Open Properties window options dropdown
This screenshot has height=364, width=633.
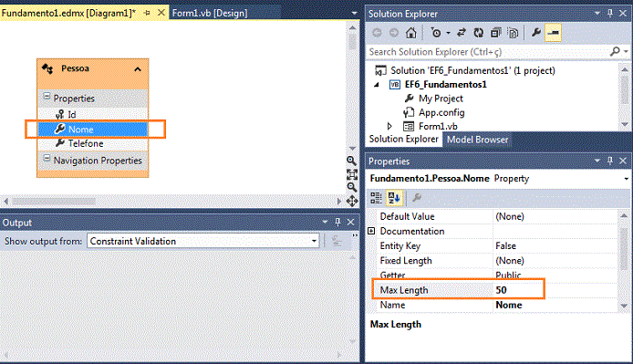597,161
